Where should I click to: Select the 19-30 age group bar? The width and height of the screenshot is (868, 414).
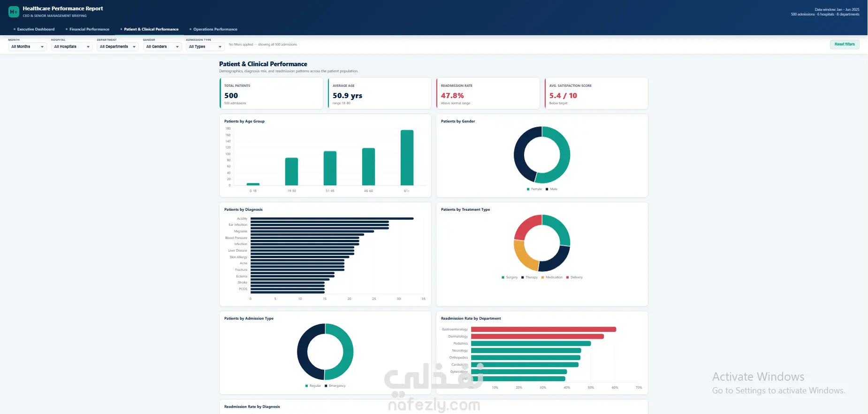click(291, 171)
